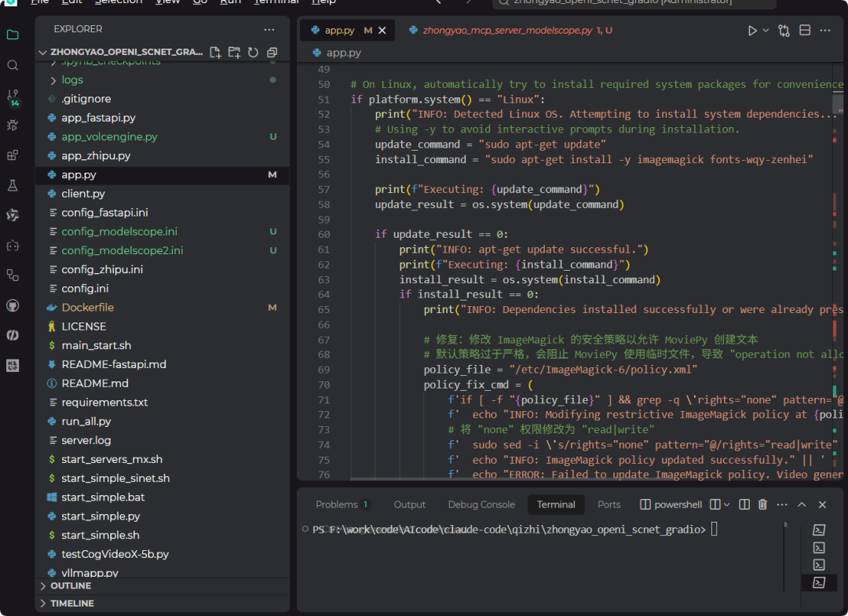
Task: Collapse all folders in Explorer
Action: pos(272,53)
